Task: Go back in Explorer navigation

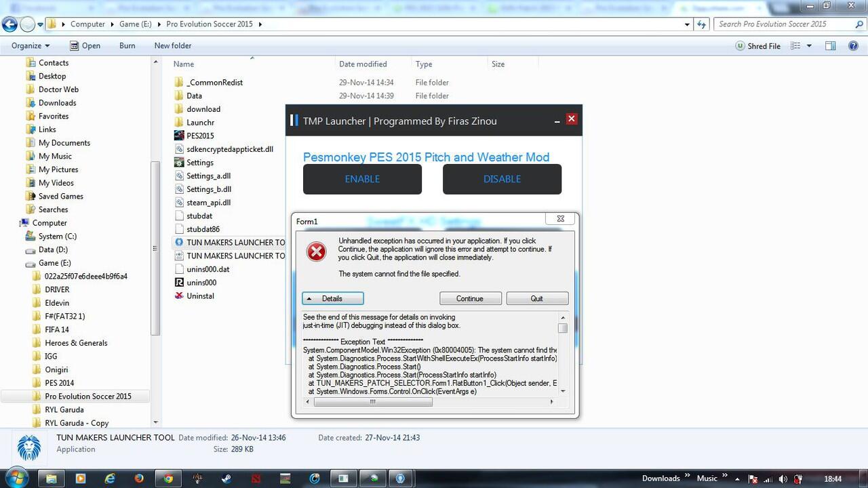Action: pos(9,24)
